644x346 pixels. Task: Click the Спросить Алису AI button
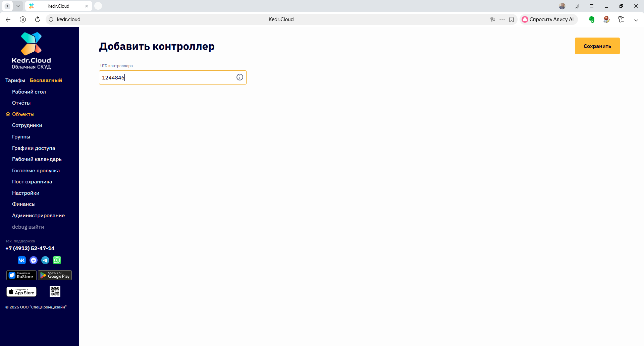point(548,19)
